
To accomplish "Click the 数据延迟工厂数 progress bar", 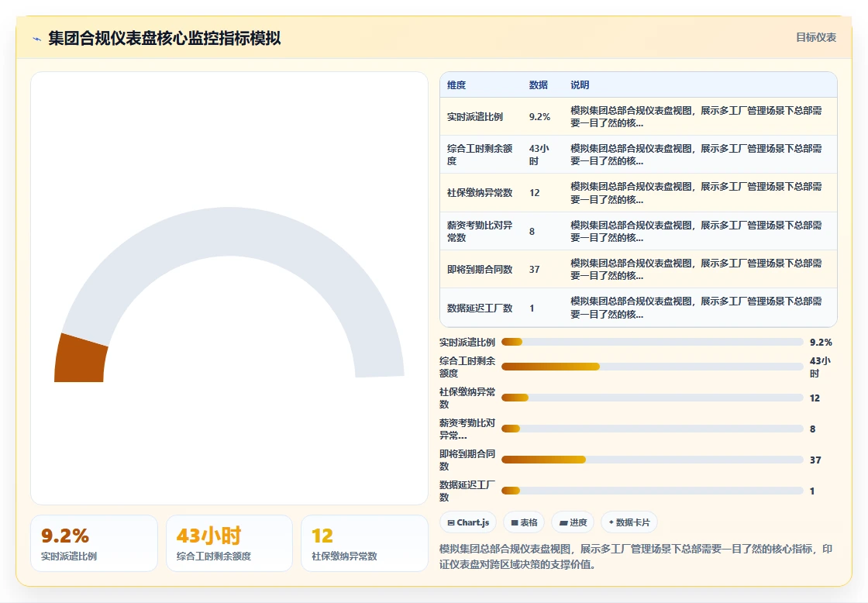I will [652, 491].
